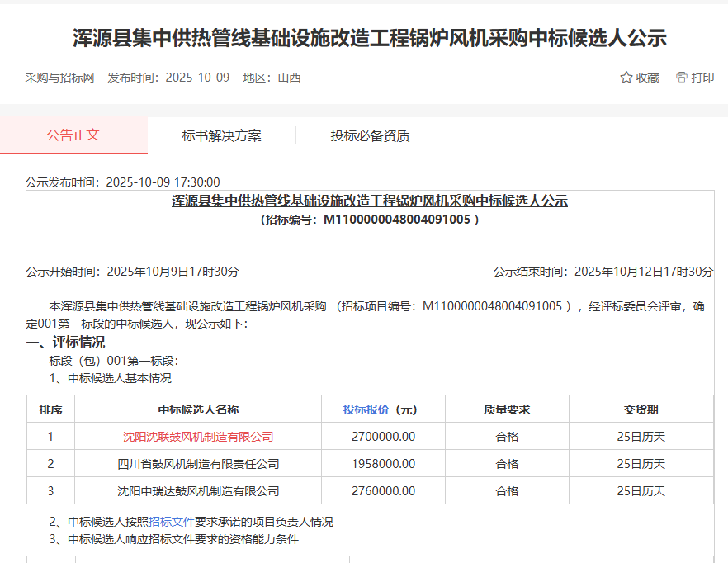Image resolution: width=728 pixels, height=563 pixels.
Task: Click the rank 3 cell
Action: point(50,491)
